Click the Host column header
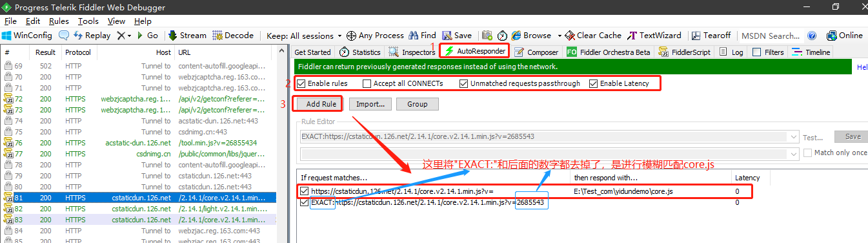Viewport: 868px width, 243px height. click(x=136, y=52)
